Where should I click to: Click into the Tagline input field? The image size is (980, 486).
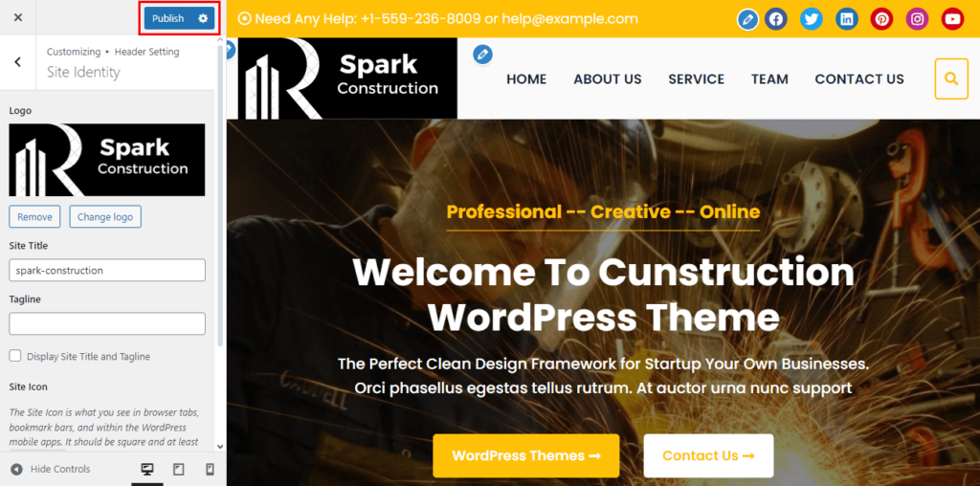[107, 323]
